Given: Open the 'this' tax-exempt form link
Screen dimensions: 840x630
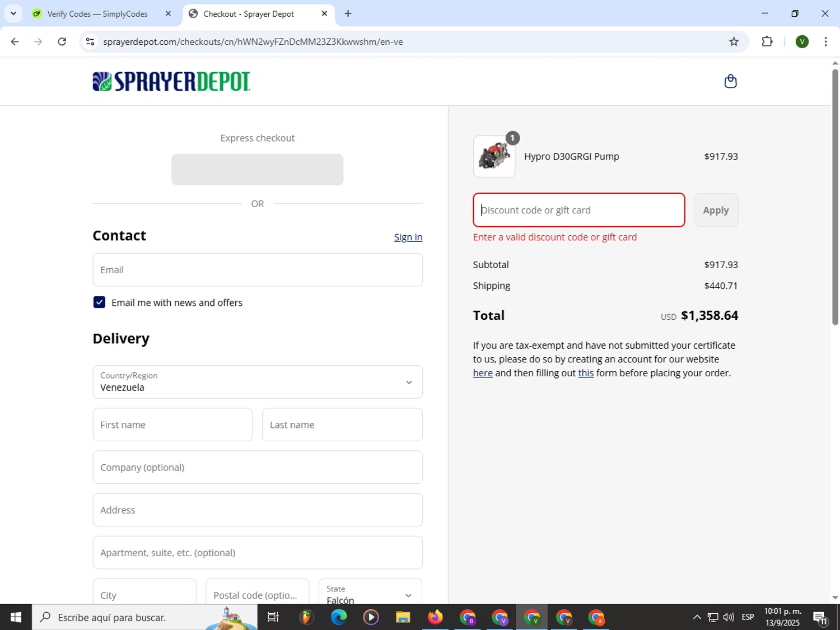Looking at the screenshot, I should [586, 373].
